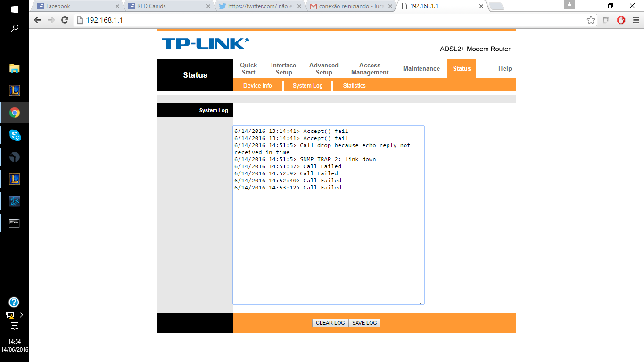Expand hidden tray icons chevron
Screen dimensions: 644x362
pos(21,315)
